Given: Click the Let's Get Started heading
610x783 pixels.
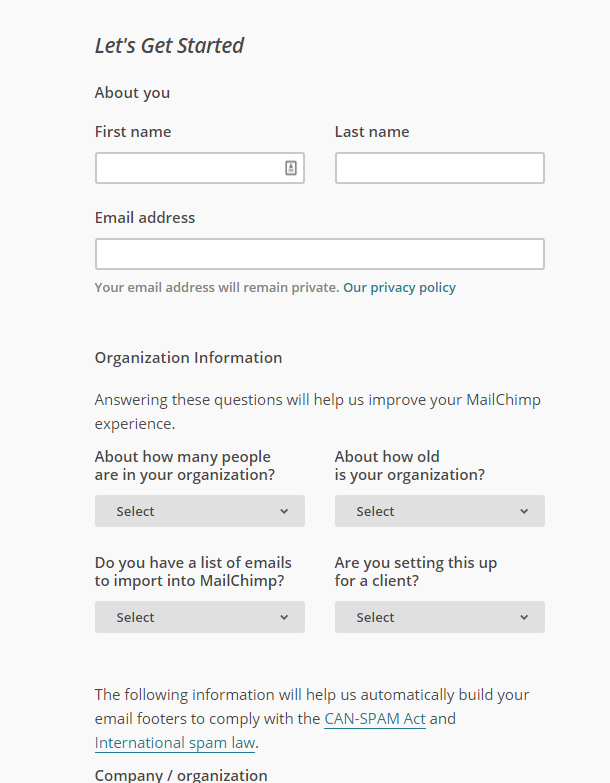Looking at the screenshot, I should 169,45.
